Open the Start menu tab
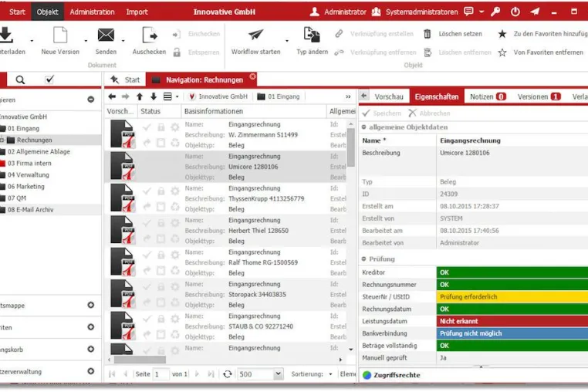Image resolution: width=588 pixels, height=392 pixels. point(17,12)
